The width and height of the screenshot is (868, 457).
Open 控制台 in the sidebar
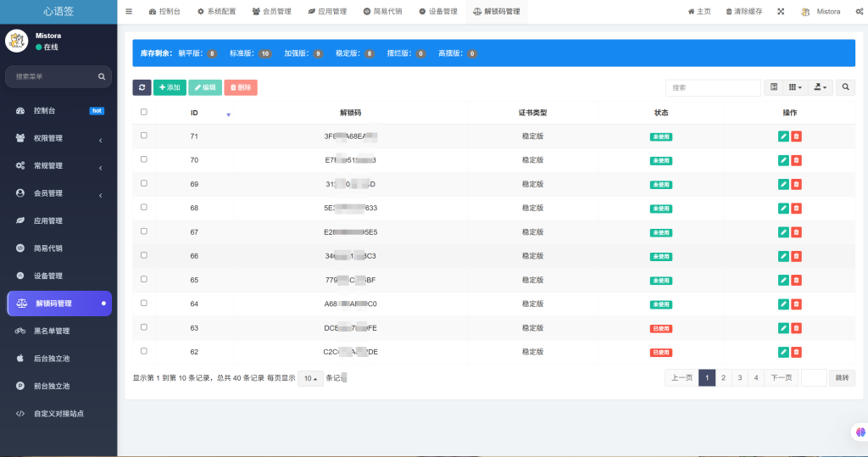tap(58, 111)
